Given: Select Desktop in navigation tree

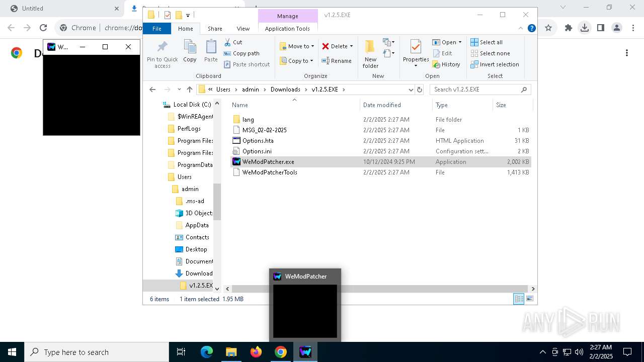Looking at the screenshot, I should 196,249.
